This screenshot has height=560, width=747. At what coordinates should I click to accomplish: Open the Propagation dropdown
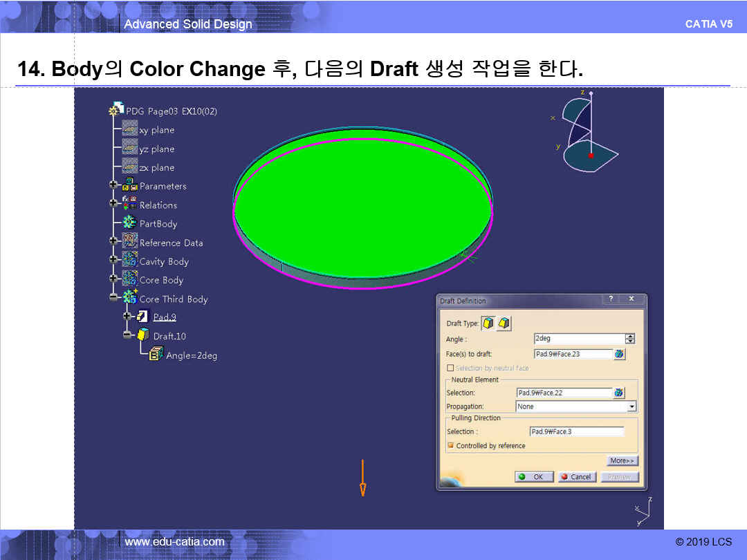(631, 407)
